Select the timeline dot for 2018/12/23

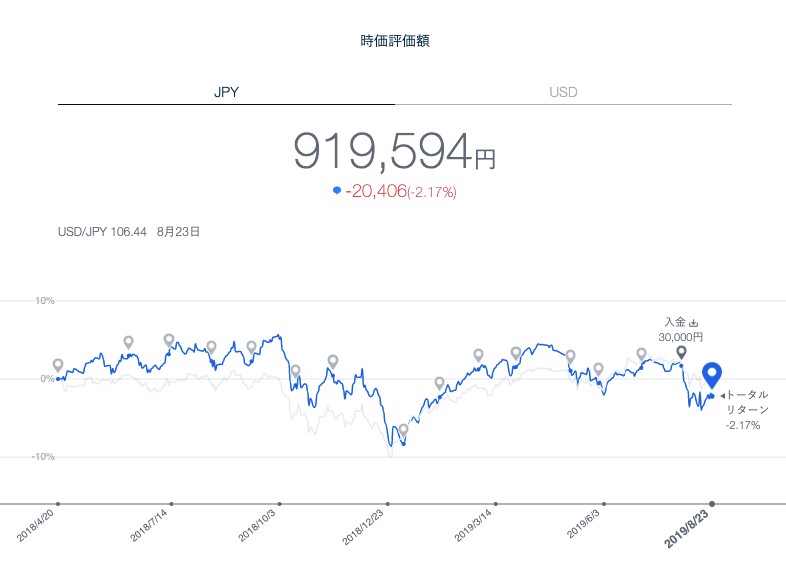388,503
